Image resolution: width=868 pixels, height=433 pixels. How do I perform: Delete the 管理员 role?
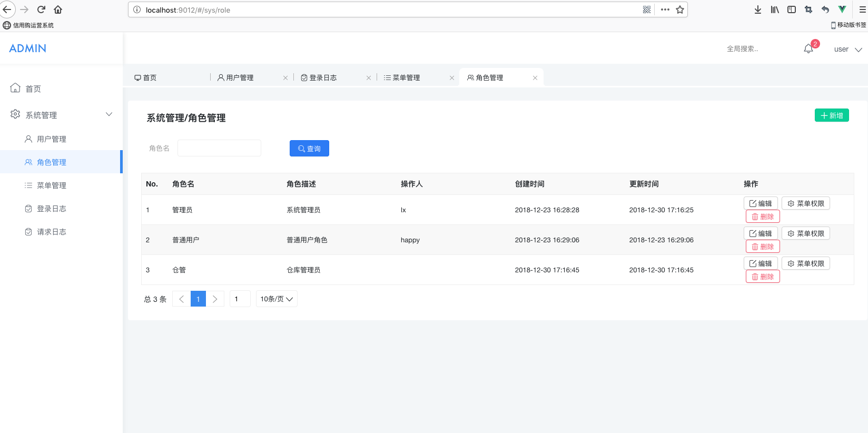click(x=763, y=216)
